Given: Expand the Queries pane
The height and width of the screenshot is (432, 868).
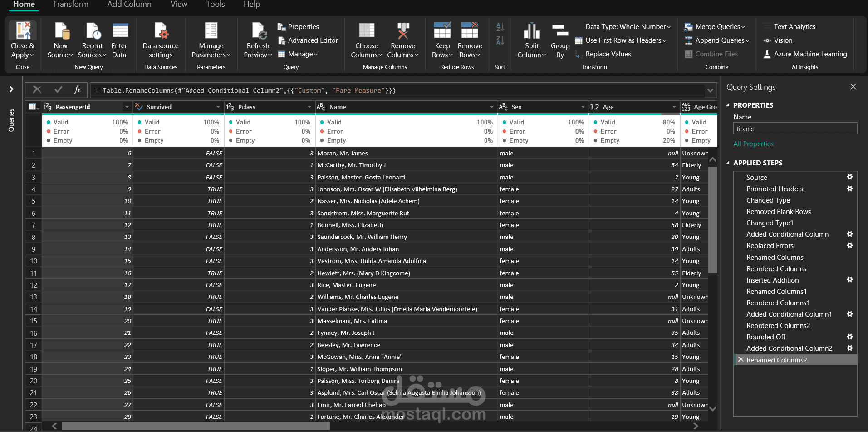Looking at the screenshot, I should coord(11,89).
